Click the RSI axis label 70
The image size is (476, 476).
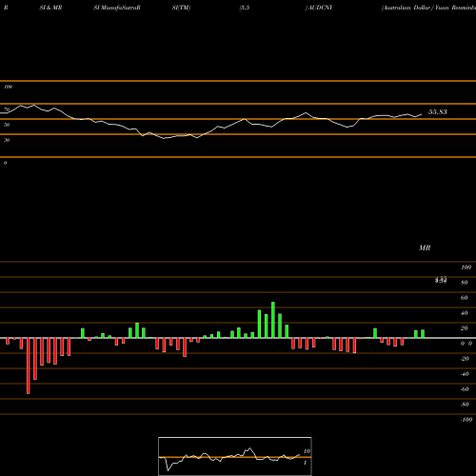[x=7, y=109]
